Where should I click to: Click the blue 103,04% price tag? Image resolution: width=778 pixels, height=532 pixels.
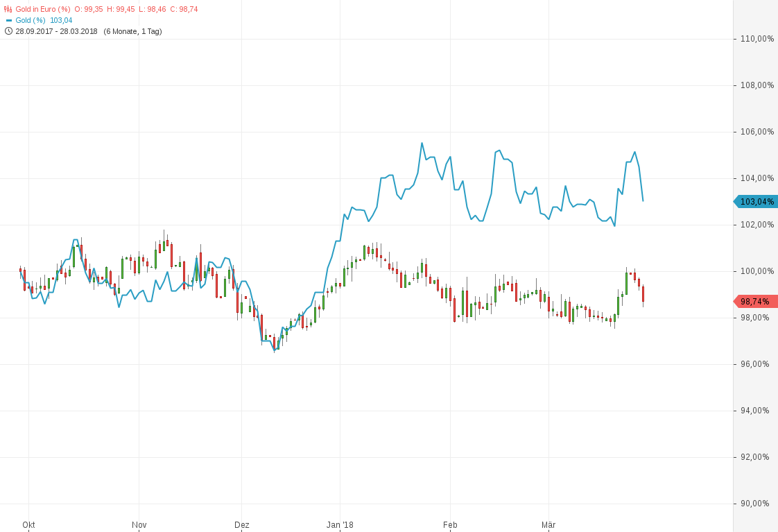pos(756,201)
